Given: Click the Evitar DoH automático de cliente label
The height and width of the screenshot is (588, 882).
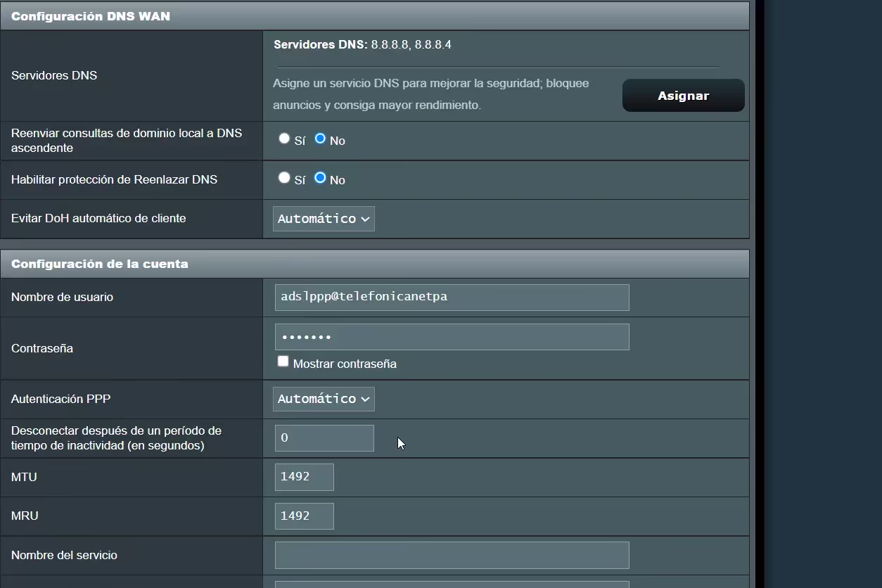Looking at the screenshot, I should pyautogui.click(x=98, y=219).
